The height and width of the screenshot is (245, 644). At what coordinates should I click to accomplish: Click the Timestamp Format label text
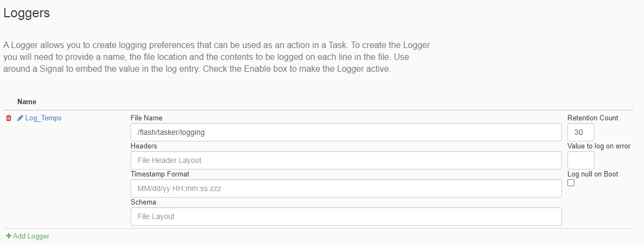pos(160,174)
